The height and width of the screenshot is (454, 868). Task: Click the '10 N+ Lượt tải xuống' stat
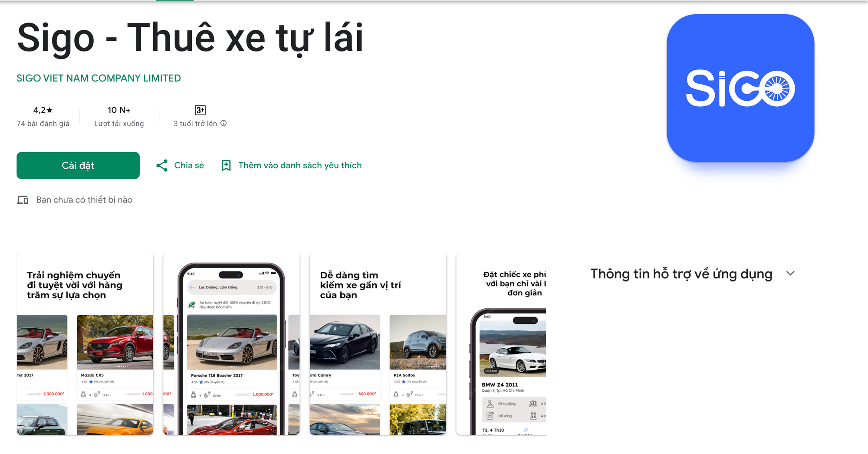118,116
